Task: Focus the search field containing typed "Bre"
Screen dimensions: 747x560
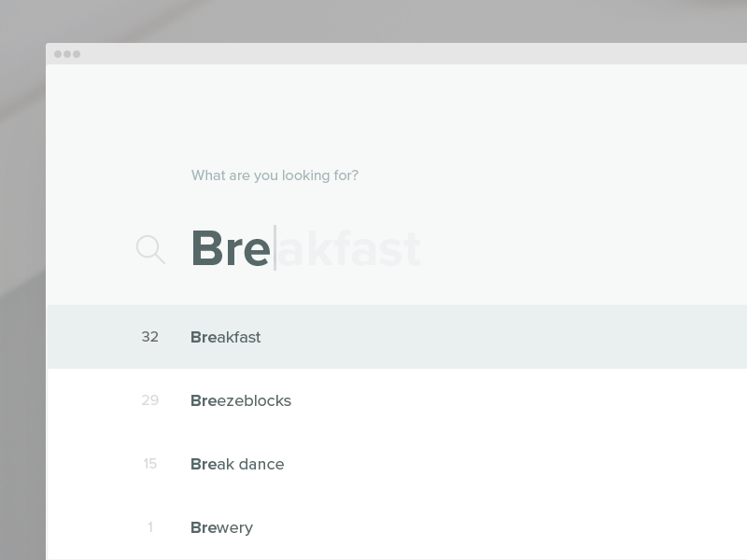Action: [x=230, y=249]
